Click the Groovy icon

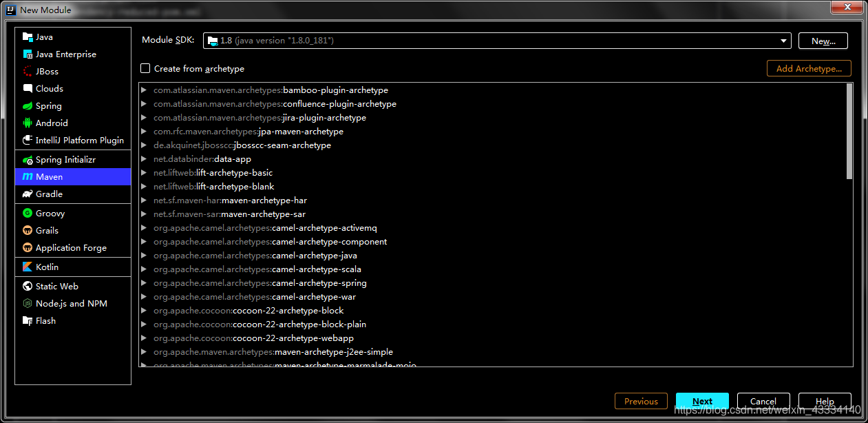[28, 214]
